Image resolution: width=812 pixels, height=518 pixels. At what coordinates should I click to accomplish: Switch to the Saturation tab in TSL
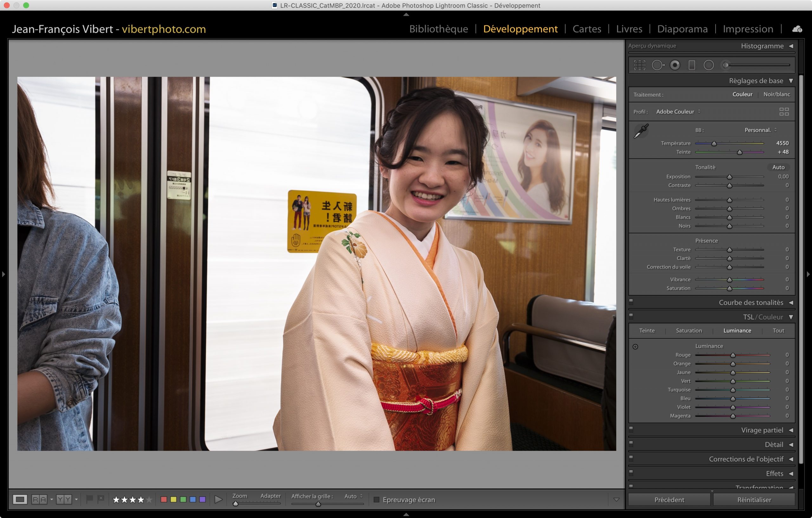(x=689, y=331)
